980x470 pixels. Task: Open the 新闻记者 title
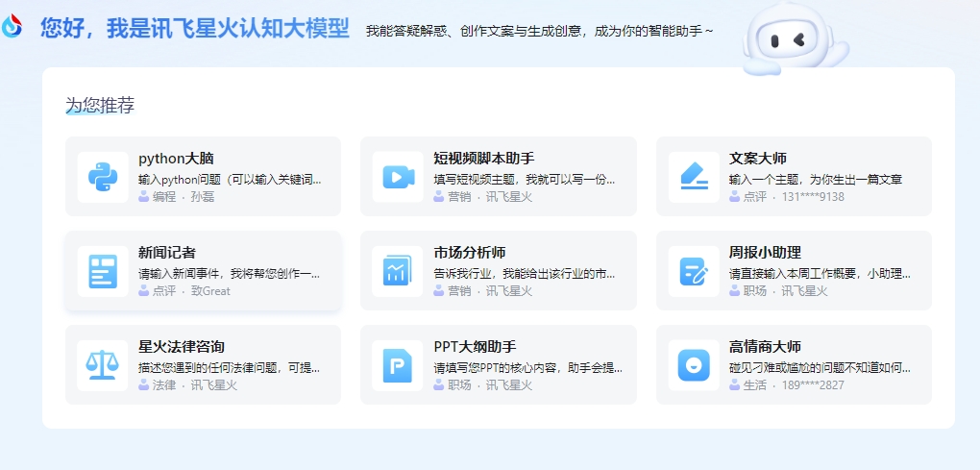pos(167,253)
